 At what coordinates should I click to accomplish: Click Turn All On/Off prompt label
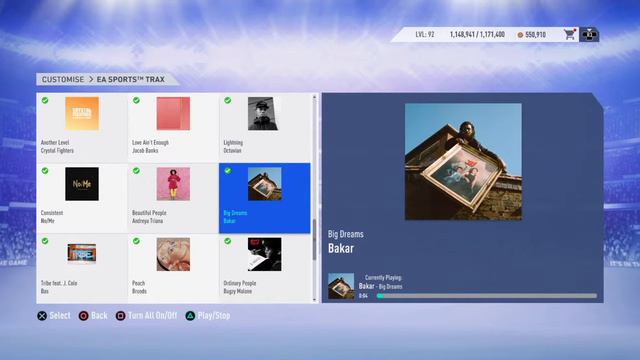153,316
